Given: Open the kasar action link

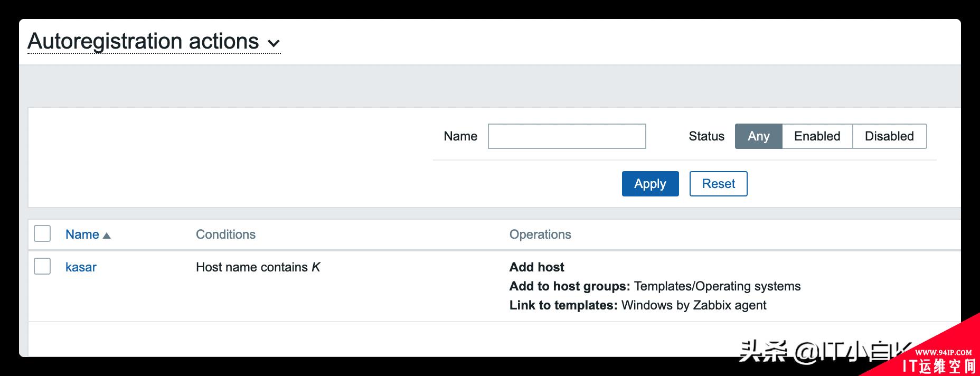Looking at the screenshot, I should click(81, 267).
